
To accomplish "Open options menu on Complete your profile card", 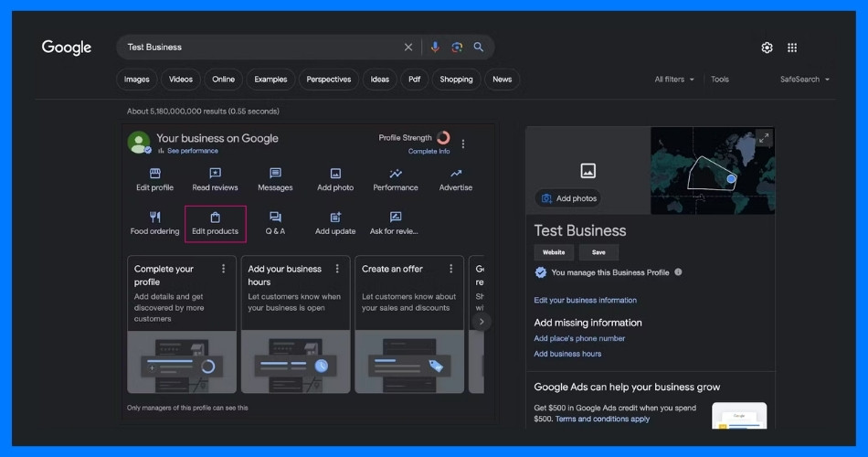I will (223, 269).
